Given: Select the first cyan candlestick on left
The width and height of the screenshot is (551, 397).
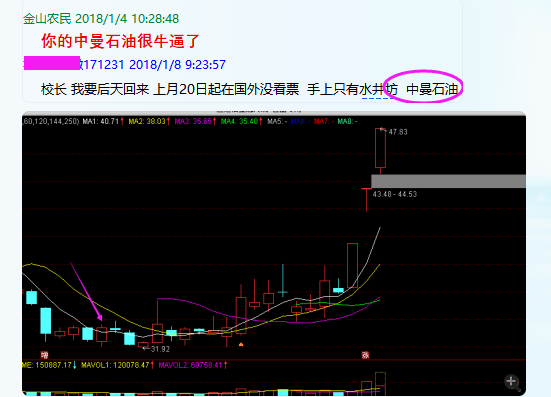Looking at the screenshot, I should point(32,297).
